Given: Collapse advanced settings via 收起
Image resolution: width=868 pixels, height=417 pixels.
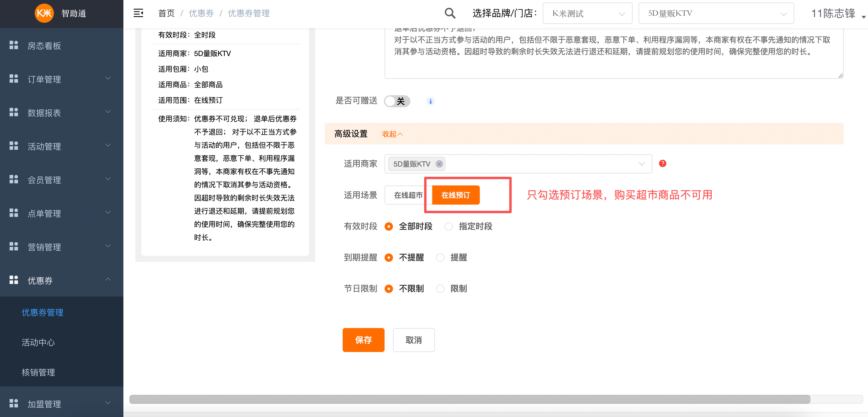Looking at the screenshot, I should coord(392,134).
